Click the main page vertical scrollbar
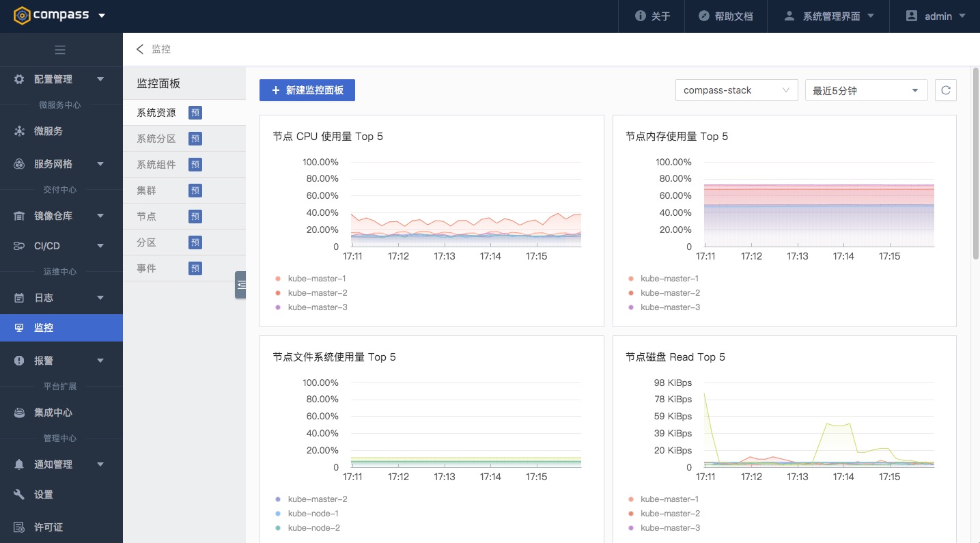This screenshot has width=980, height=543. [x=976, y=164]
